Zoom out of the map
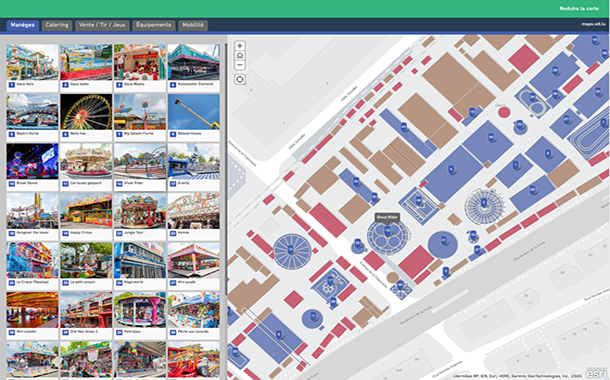The image size is (610, 380). point(240,65)
